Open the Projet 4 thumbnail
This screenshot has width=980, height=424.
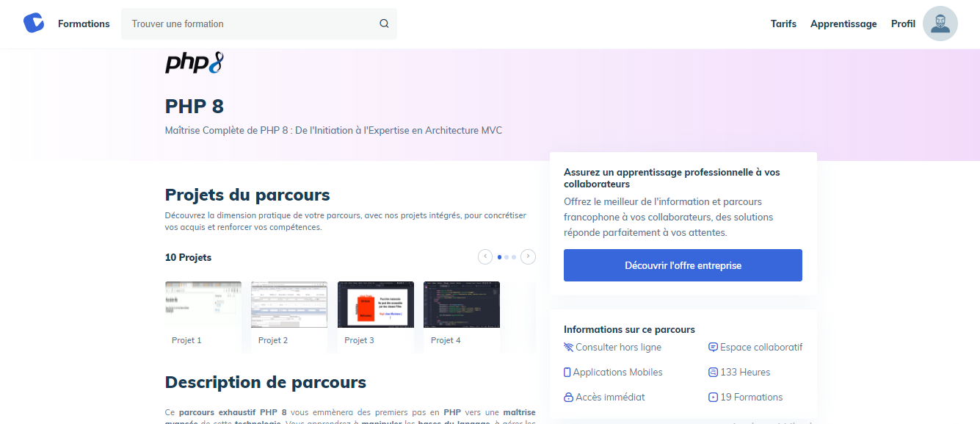[x=462, y=304]
